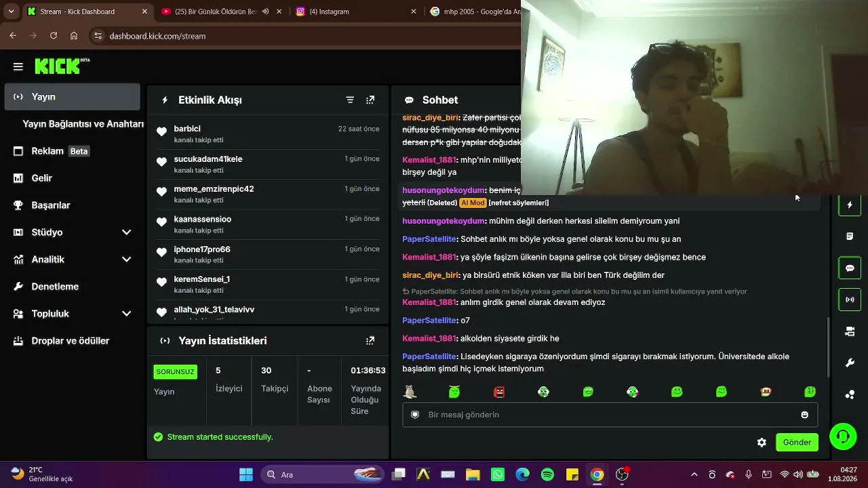Click sirac_diye_biri on 'etnik köken' message
868x488 pixels.
[431, 275]
